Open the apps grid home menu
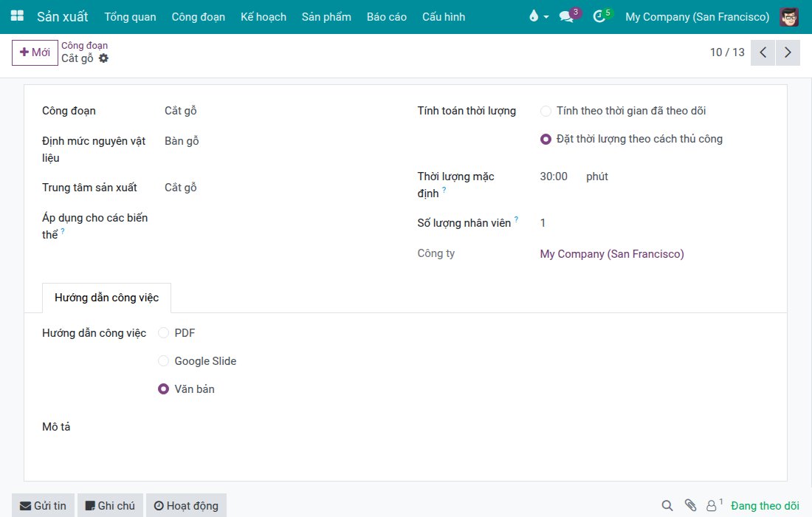This screenshot has height=517, width=812. (x=17, y=16)
